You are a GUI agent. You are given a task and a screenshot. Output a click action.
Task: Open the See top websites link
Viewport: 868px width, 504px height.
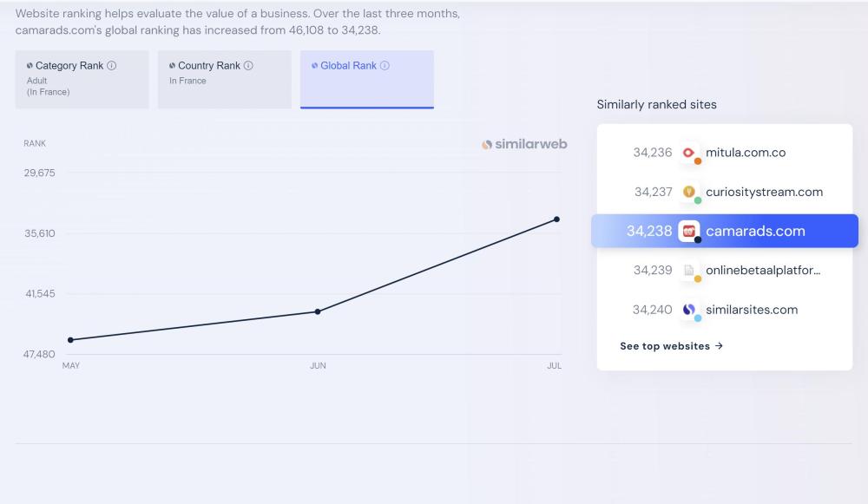671,346
